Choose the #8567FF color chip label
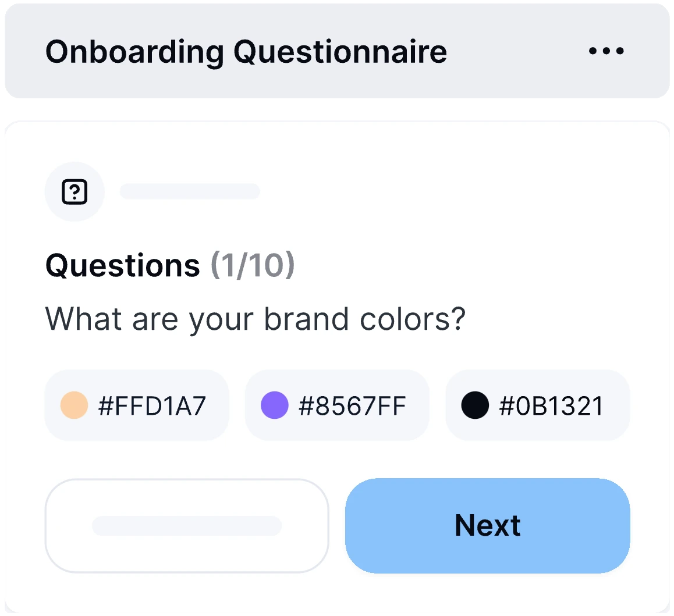The image size is (674, 616). click(x=353, y=406)
